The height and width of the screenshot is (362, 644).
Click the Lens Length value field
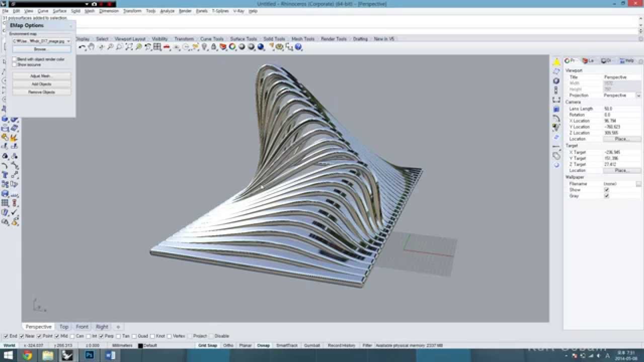click(x=622, y=109)
